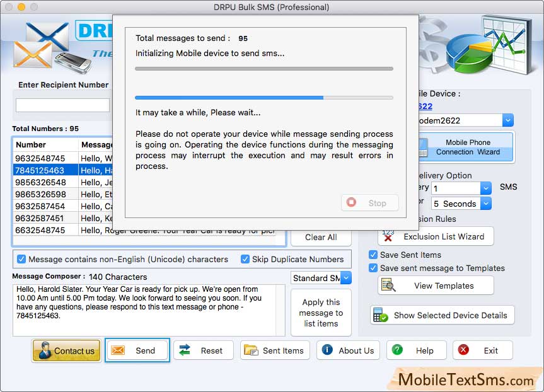Click the About Us button

click(348, 350)
